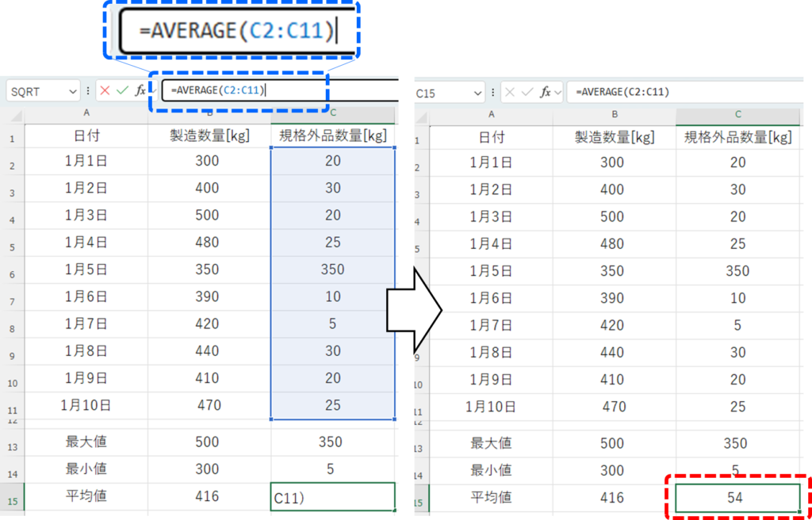Viewport: 812px width, 520px height.
Task: Click Insert Function fx icon in left window
Action: tap(140, 91)
